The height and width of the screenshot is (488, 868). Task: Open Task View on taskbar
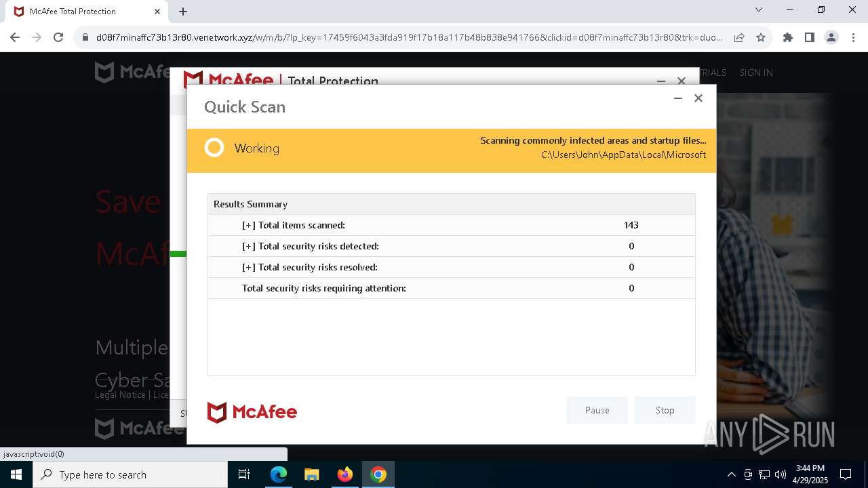tap(244, 474)
